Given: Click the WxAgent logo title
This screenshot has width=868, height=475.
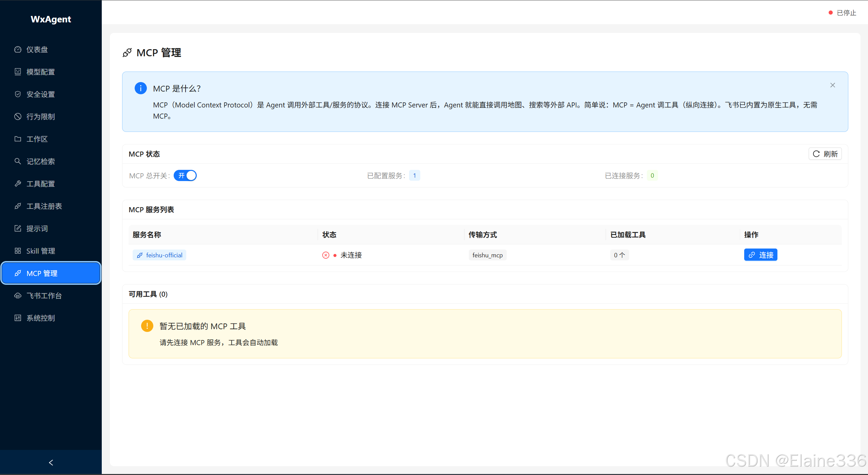Looking at the screenshot, I should (x=51, y=19).
